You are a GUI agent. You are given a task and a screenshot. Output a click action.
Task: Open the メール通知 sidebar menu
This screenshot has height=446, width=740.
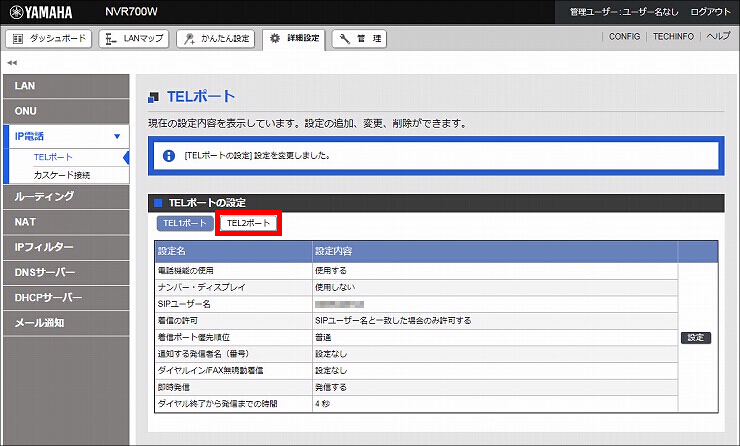point(66,323)
